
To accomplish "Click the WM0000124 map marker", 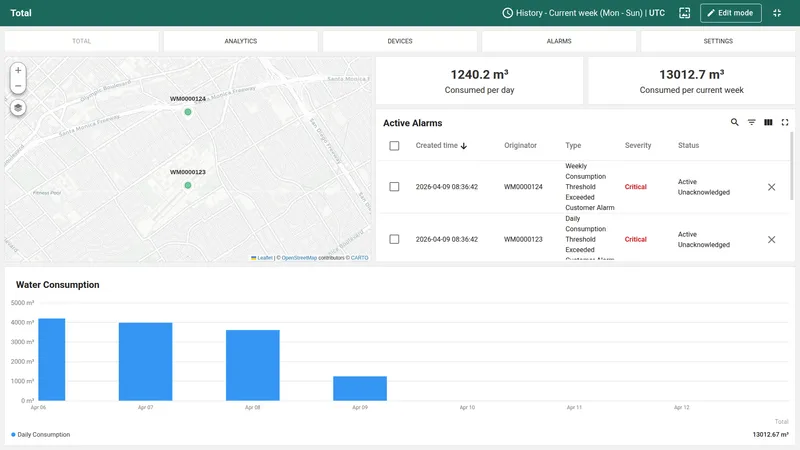I will pyautogui.click(x=188, y=112).
